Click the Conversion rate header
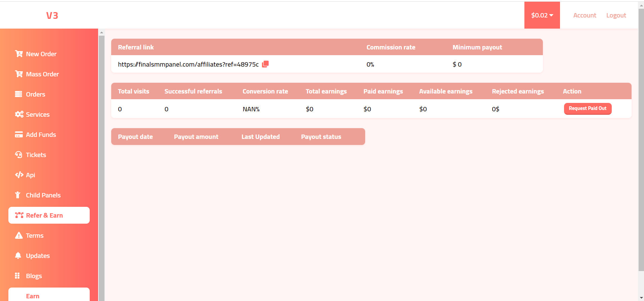 (265, 91)
